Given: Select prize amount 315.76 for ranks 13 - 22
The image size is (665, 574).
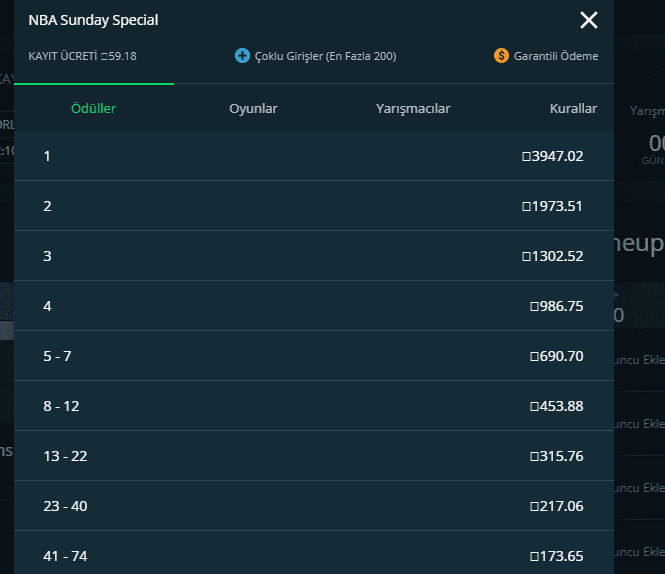Looking at the screenshot, I should [557, 456].
